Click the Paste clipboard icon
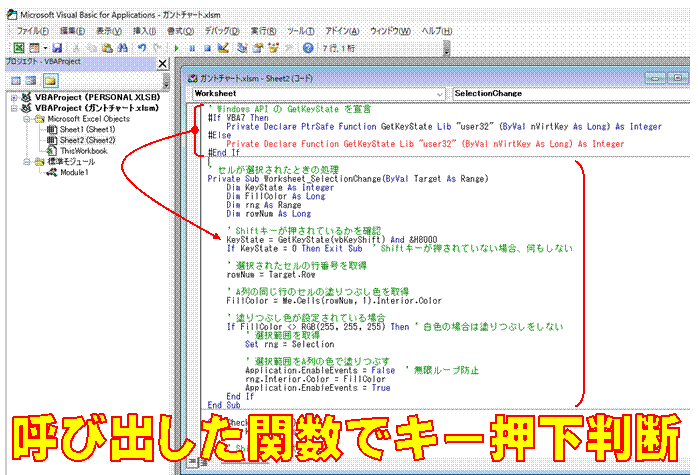The width and height of the screenshot is (698, 475). pos(107,48)
